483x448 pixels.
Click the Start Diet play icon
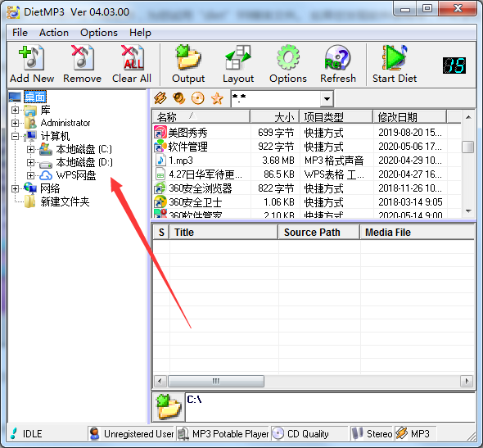[395, 58]
